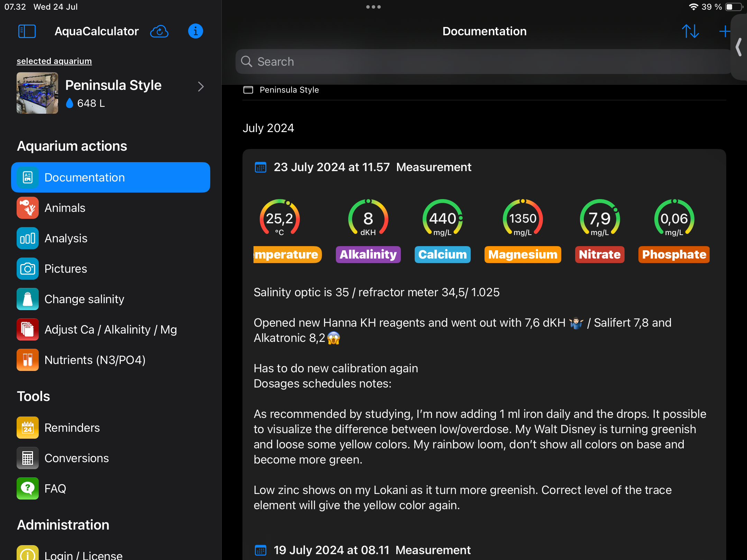The height and width of the screenshot is (560, 747).
Task: Pull the side slide-over handle arrow
Action: (x=739, y=47)
